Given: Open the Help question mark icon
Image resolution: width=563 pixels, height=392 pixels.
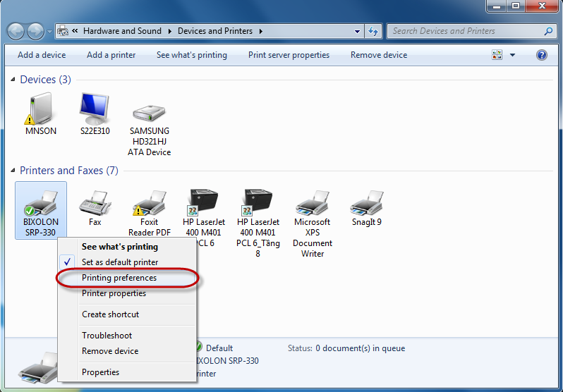Looking at the screenshot, I should point(542,55).
